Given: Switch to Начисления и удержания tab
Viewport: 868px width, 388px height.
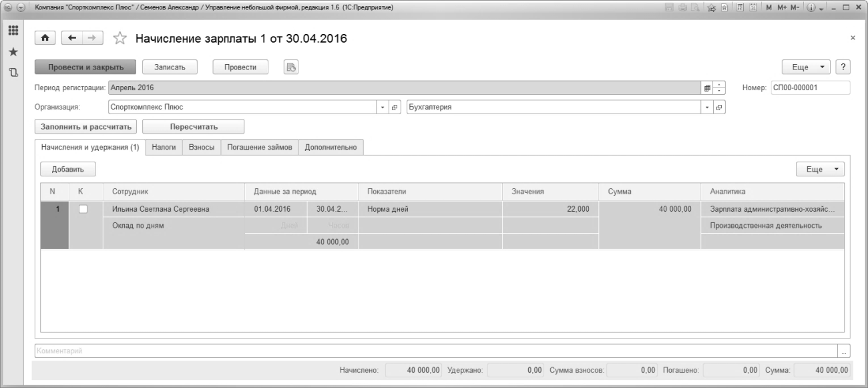Looking at the screenshot, I should pyautogui.click(x=89, y=148).
